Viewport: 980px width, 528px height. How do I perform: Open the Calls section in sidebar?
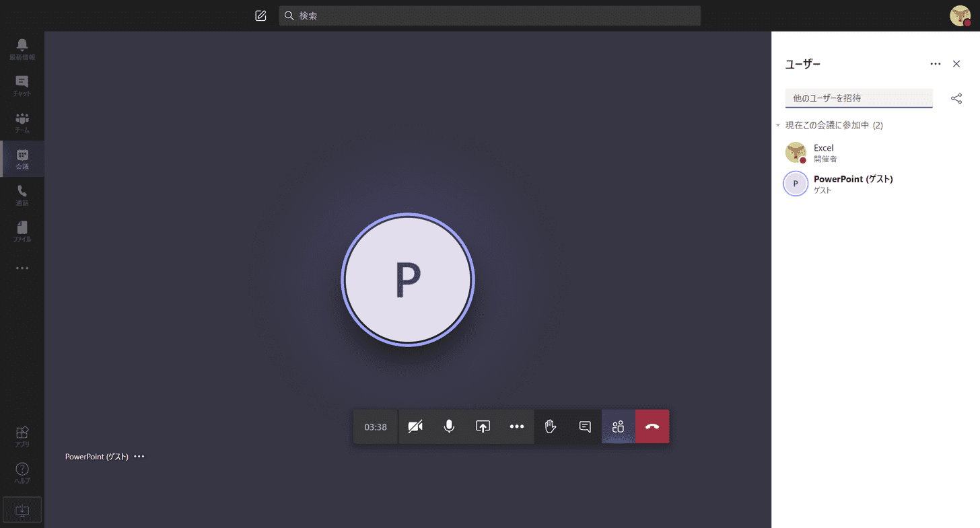point(22,195)
